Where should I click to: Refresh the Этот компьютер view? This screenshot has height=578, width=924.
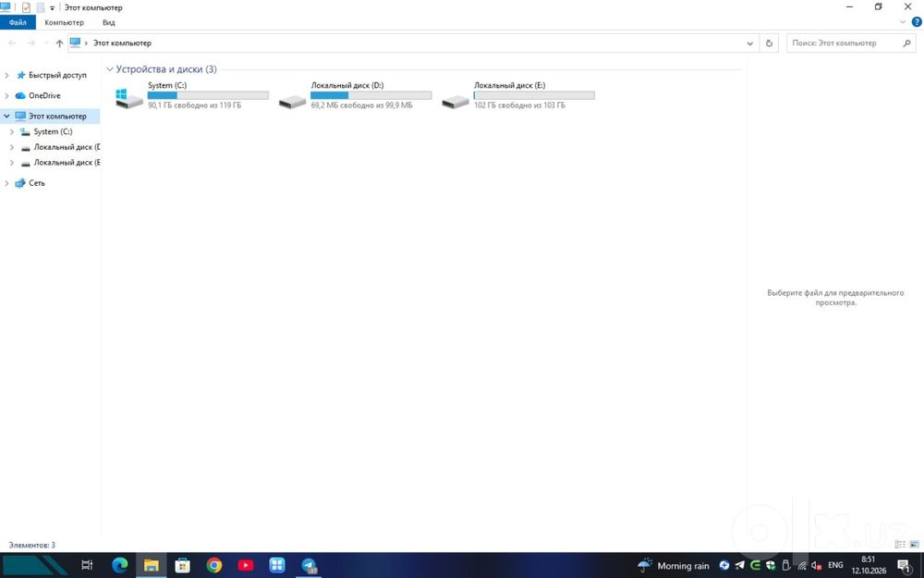(769, 43)
